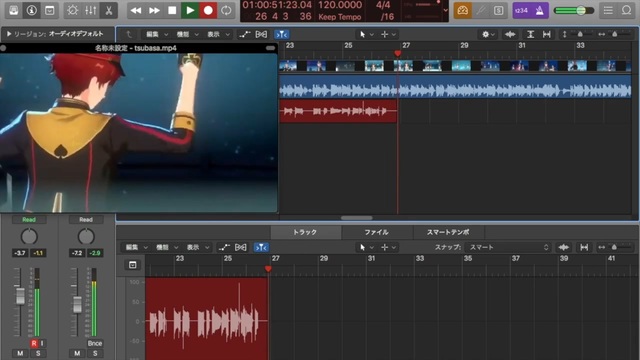Open the pointer tool menu in tracks area

(366, 35)
